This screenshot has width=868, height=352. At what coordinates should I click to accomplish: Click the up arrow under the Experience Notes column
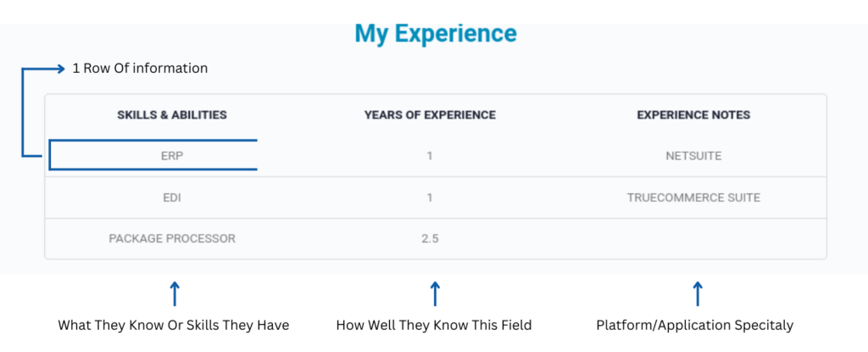(698, 293)
